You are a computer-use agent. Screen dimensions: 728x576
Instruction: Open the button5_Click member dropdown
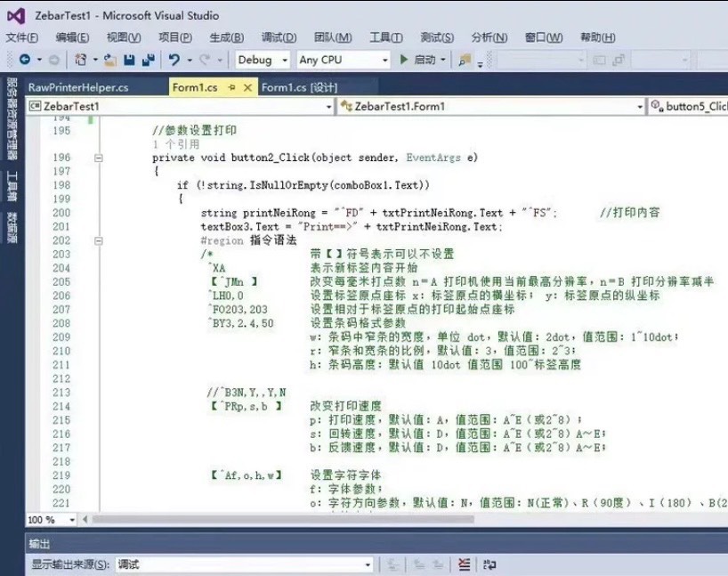tap(688, 106)
